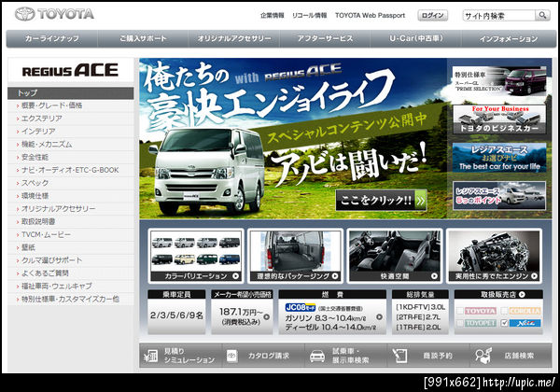Click arrow icon on カラーバリエーション card
This screenshot has width=560, height=392.
(235, 276)
